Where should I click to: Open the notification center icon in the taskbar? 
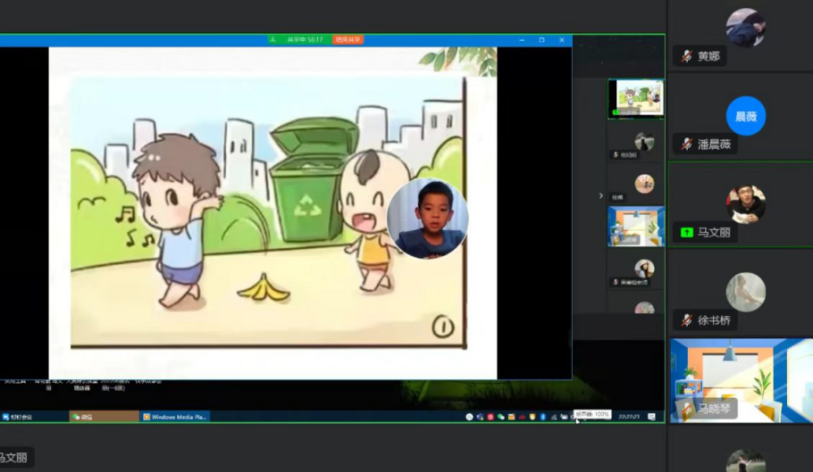click(x=651, y=416)
